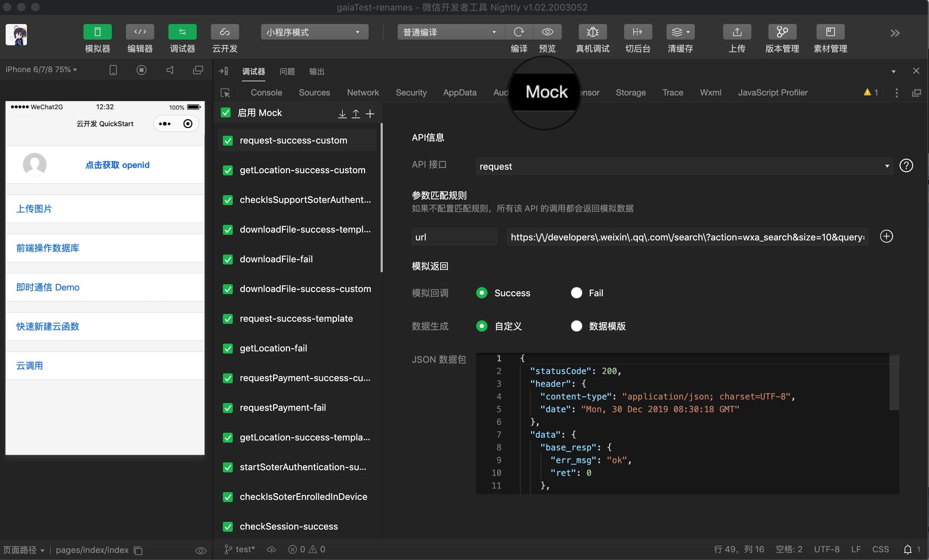Viewport: 929px width, 560px height.
Task: Switch to the Network tab
Action: tap(363, 92)
